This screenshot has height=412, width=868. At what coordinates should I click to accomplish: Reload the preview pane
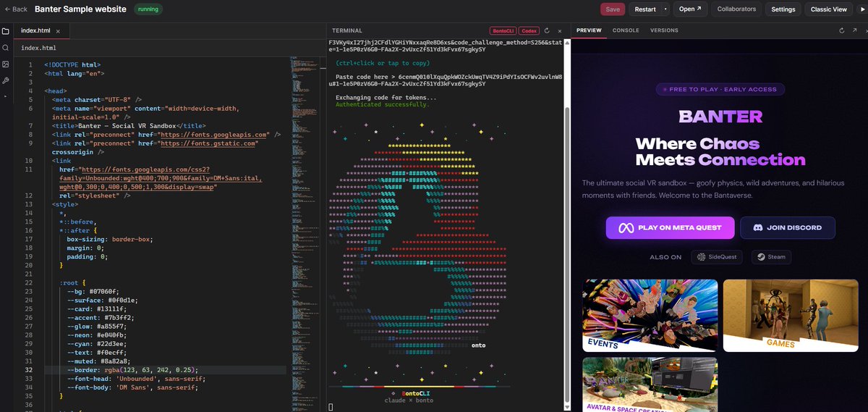point(842,30)
